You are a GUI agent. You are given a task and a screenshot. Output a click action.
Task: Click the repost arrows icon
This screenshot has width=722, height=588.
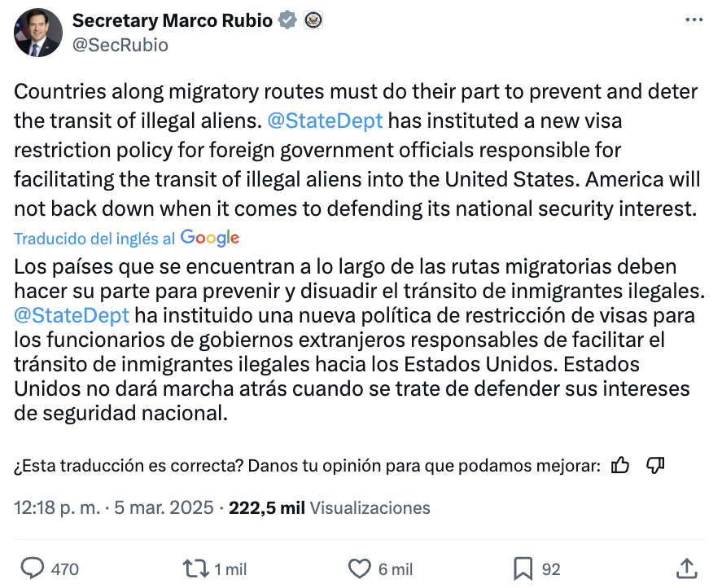click(x=196, y=568)
